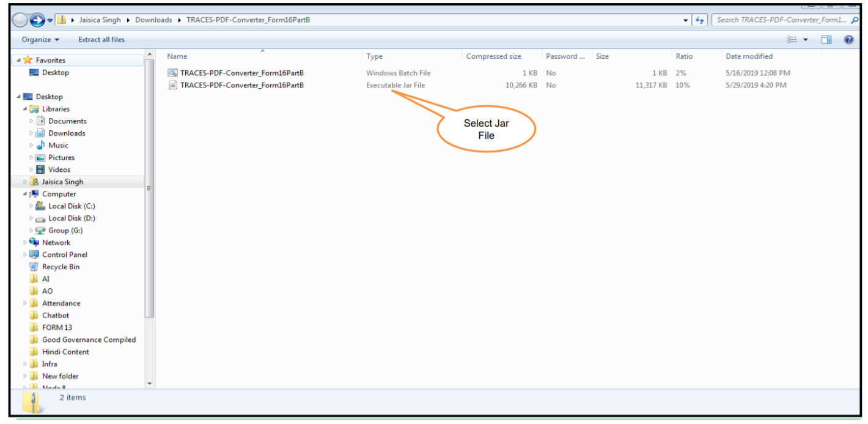Viewport: 868px width, 424px height.
Task: Click the search magnifier icon
Action: tap(855, 20)
